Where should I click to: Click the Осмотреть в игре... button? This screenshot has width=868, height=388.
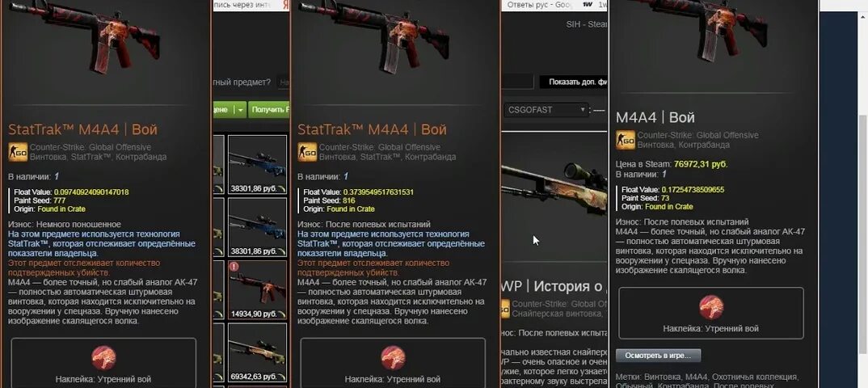658,356
